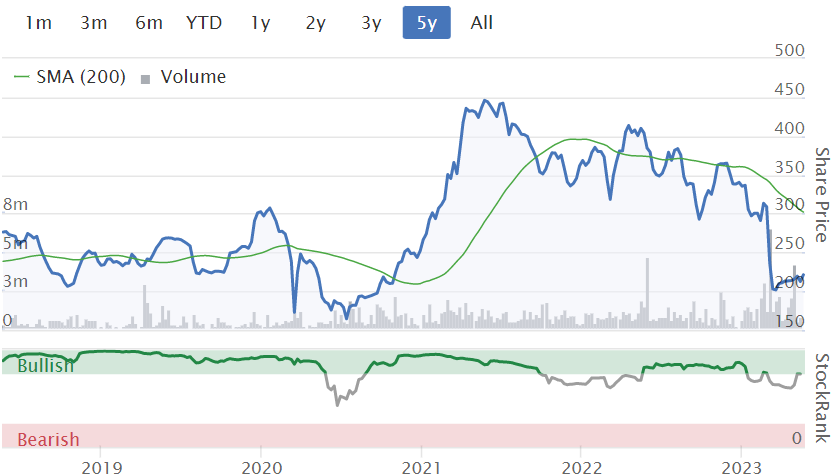Click the 450 share price axis value
Image resolution: width=840 pixels, height=476 pixels.
(x=790, y=89)
